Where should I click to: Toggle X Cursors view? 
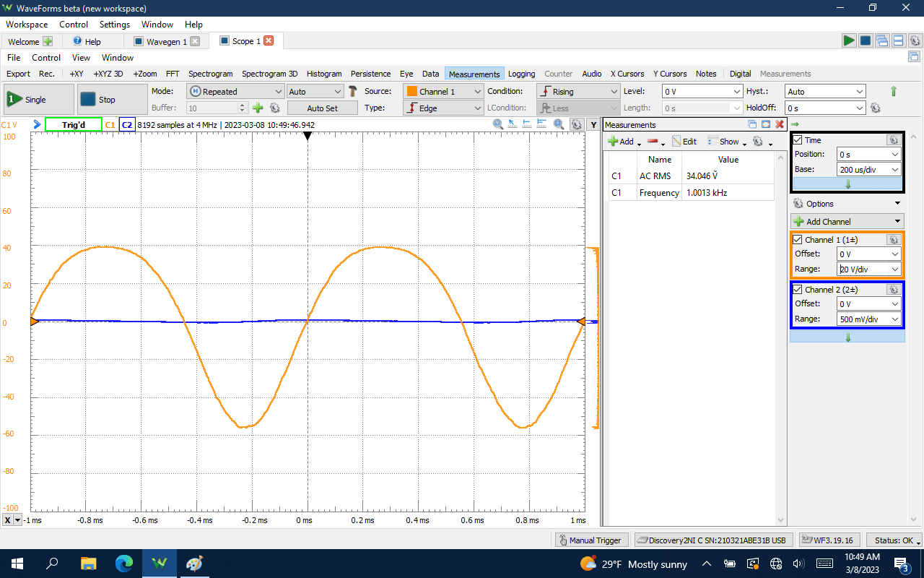(627, 74)
